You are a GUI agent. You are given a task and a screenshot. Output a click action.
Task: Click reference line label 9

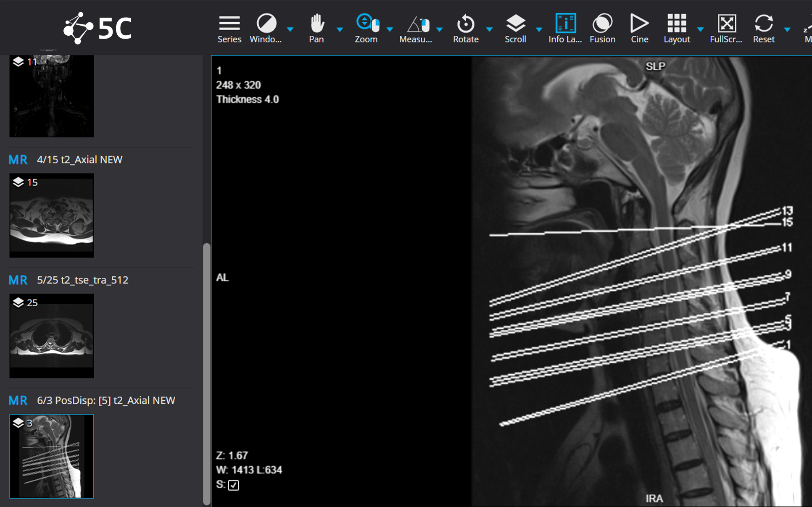click(788, 274)
